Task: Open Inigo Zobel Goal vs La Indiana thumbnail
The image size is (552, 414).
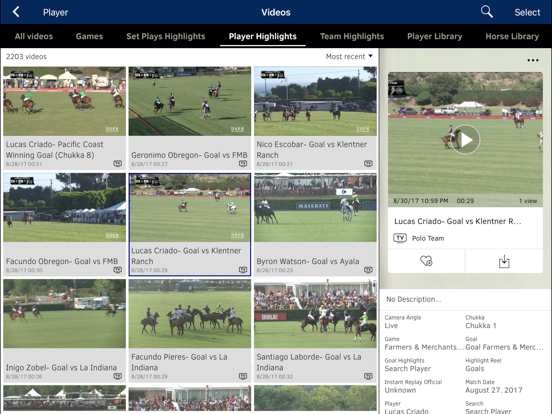Action: coord(64,314)
